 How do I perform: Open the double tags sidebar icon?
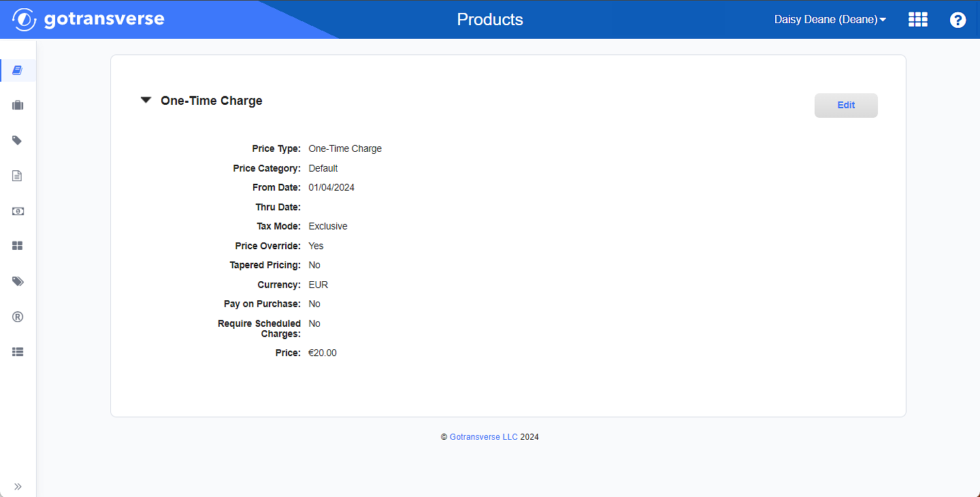(18, 281)
